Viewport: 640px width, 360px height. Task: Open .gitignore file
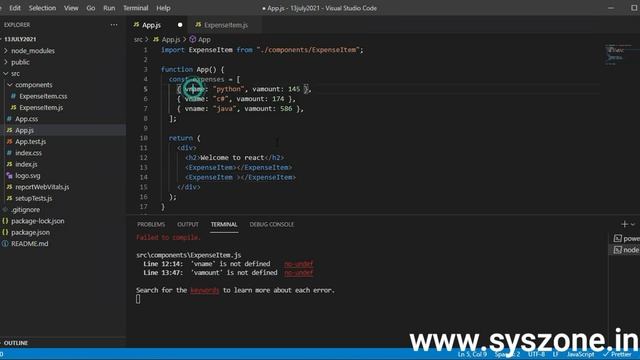tap(26, 210)
